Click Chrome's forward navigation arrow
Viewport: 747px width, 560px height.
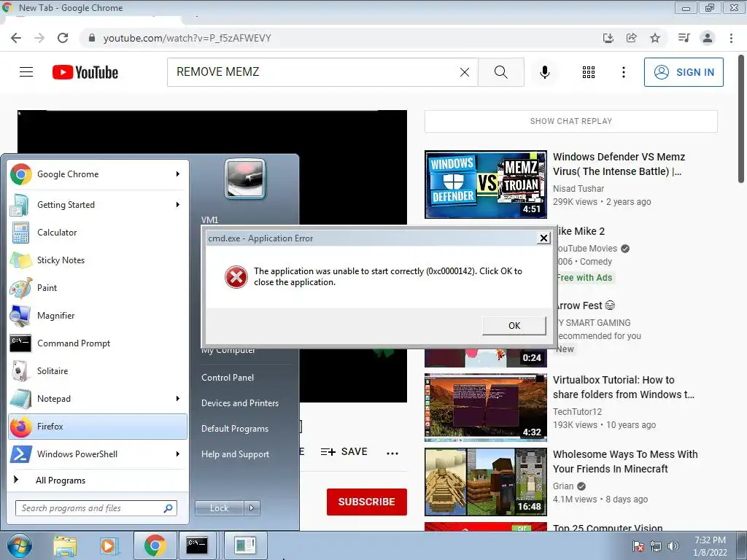39,38
